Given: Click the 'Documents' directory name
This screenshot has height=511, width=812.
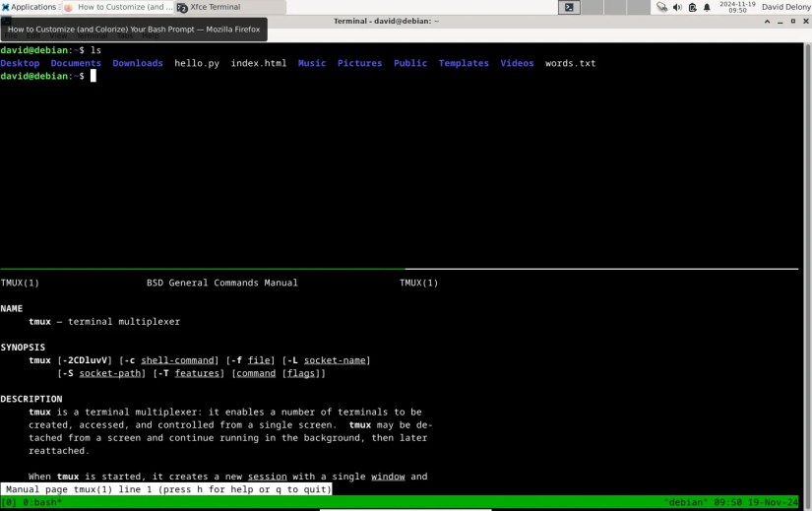Looking at the screenshot, I should point(76,63).
